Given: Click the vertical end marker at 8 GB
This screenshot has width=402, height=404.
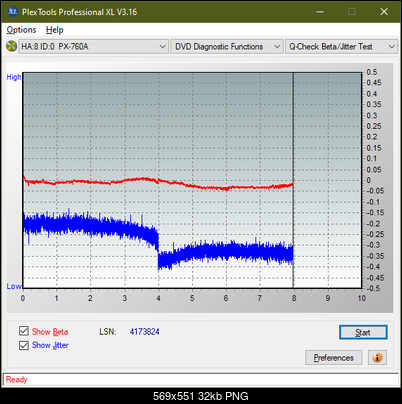Looking at the screenshot, I should point(293,180).
